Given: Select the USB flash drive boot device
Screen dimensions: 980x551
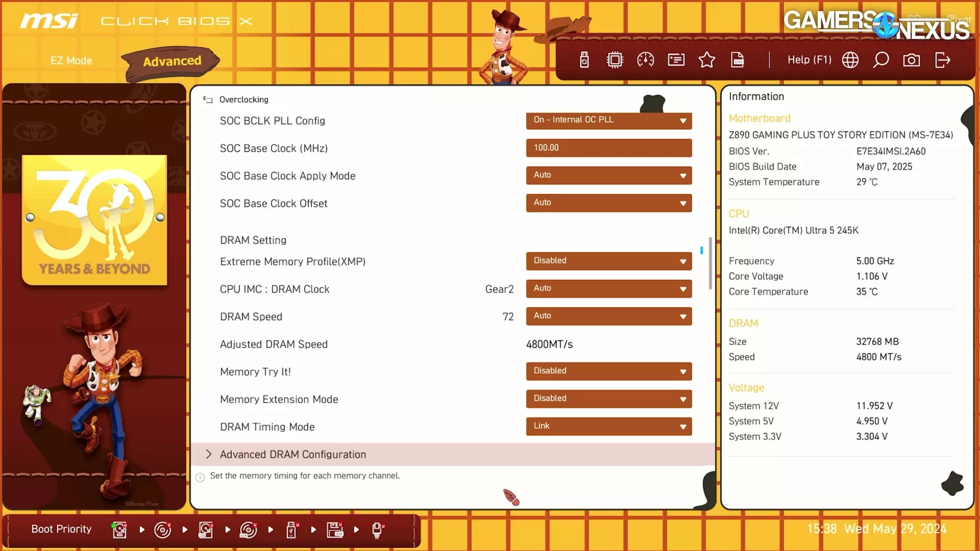Looking at the screenshot, I should click(x=292, y=530).
